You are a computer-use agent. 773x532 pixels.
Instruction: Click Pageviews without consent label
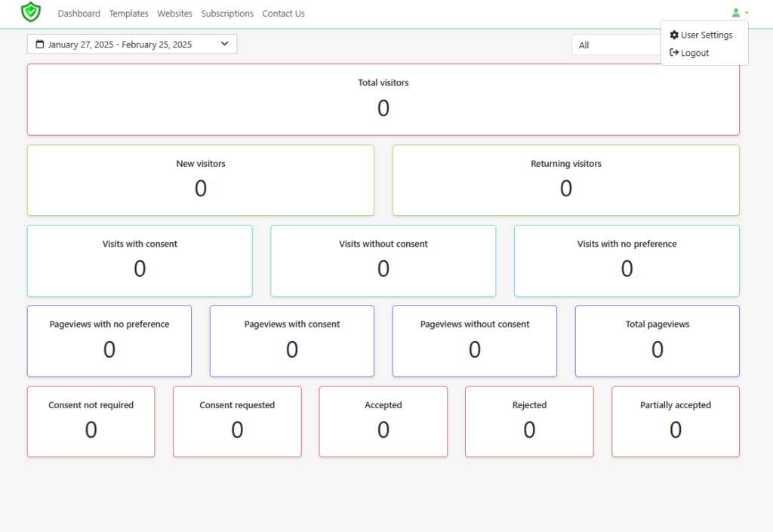tap(475, 324)
